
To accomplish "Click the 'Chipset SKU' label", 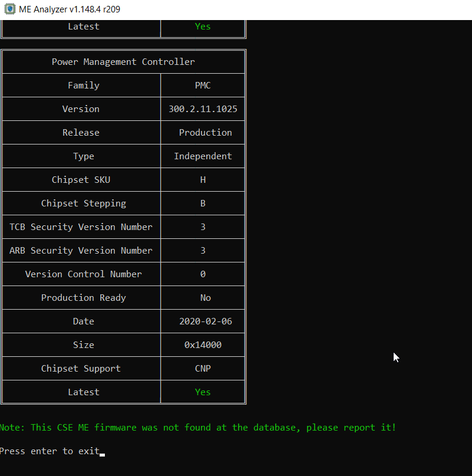I will (x=81, y=180).
